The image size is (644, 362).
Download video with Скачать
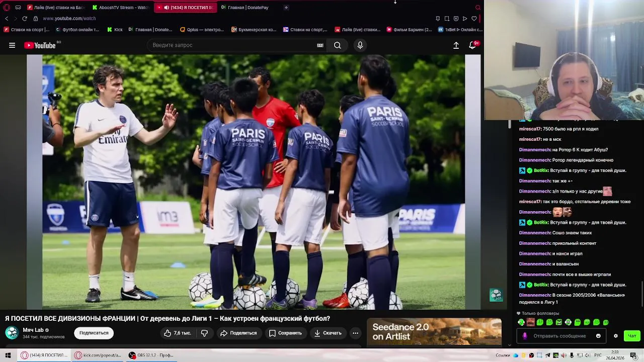328,333
